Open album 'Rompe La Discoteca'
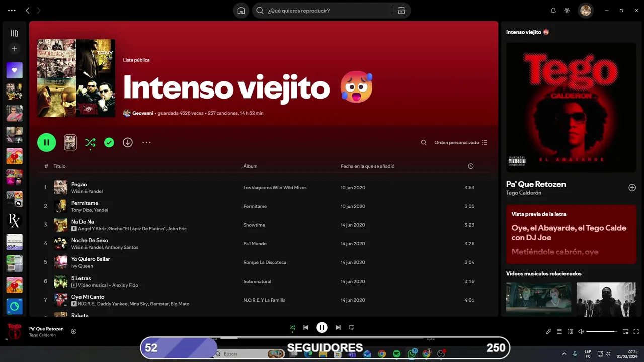The width and height of the screenshot is (644, 362). click(x=265, y=262)
